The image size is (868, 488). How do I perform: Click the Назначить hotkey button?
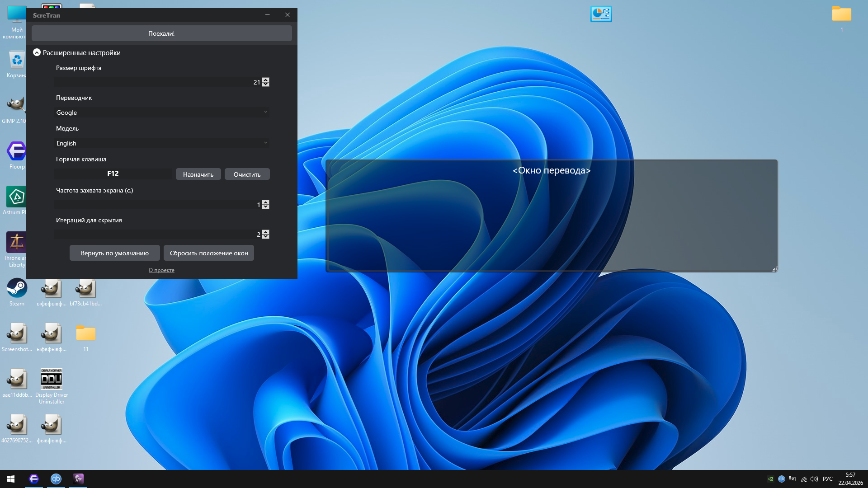coord(198,174)
